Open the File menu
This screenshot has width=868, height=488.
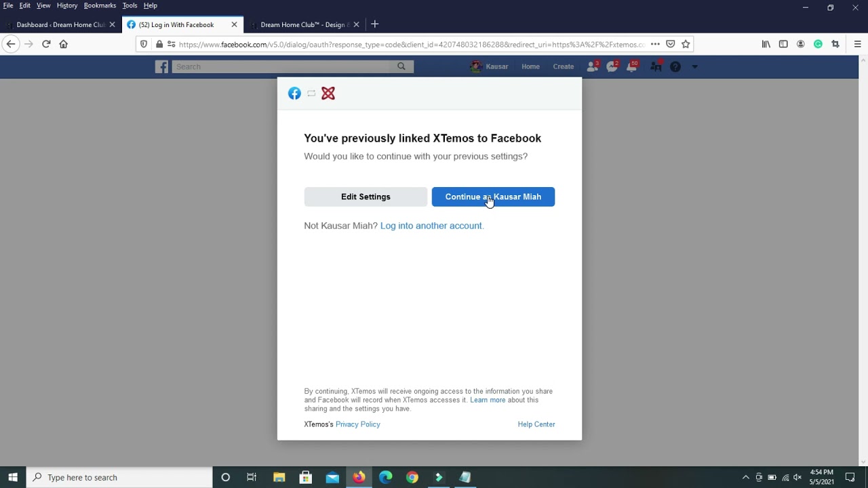8,5
